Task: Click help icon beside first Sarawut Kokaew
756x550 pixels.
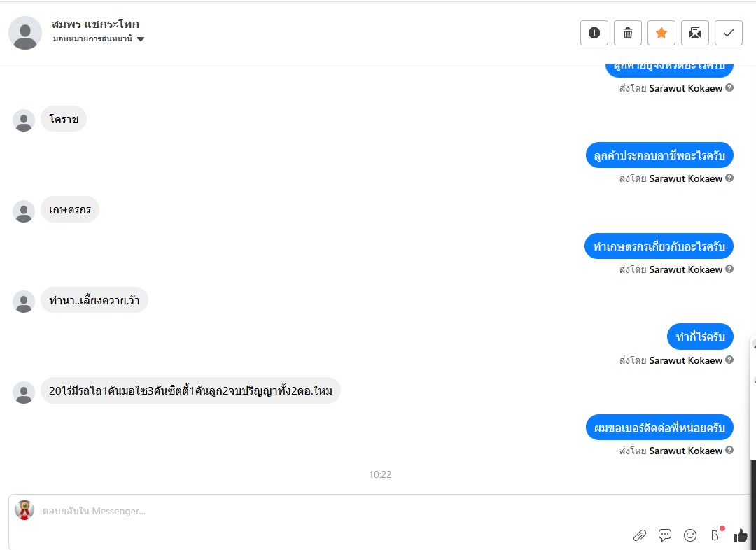Action: click(729, 87)
